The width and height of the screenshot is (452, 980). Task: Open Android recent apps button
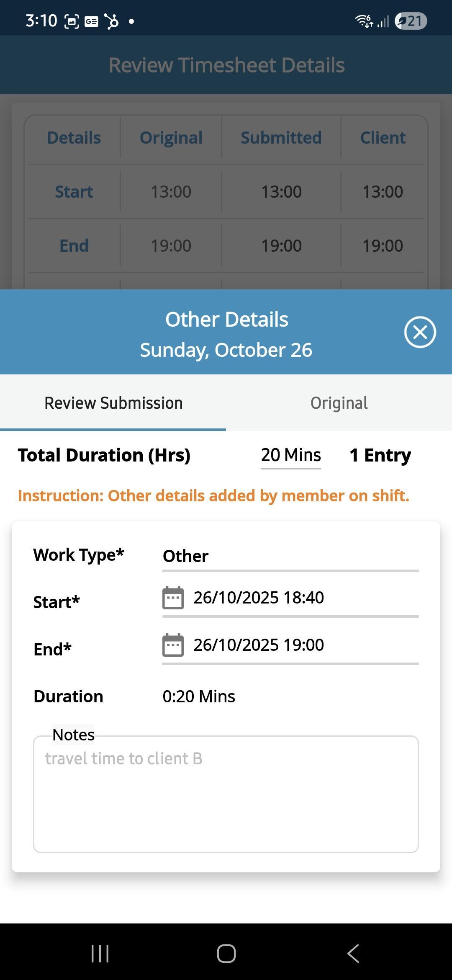click(100, 954)
